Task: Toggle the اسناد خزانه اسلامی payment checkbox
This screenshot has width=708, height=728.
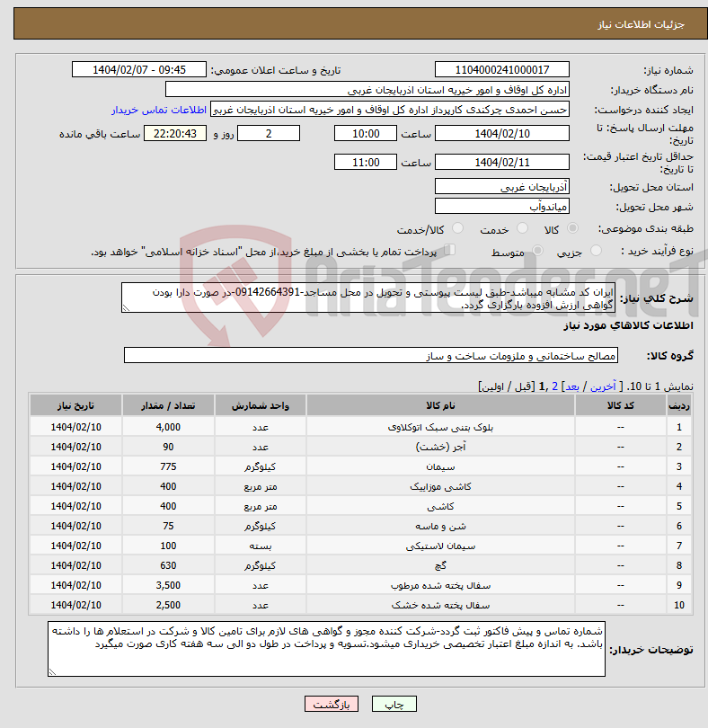Action: 449,250
